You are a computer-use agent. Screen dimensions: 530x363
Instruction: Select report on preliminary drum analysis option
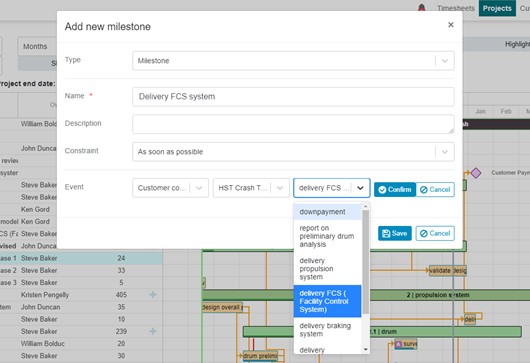pyautogui.click(x=328, y=236)
